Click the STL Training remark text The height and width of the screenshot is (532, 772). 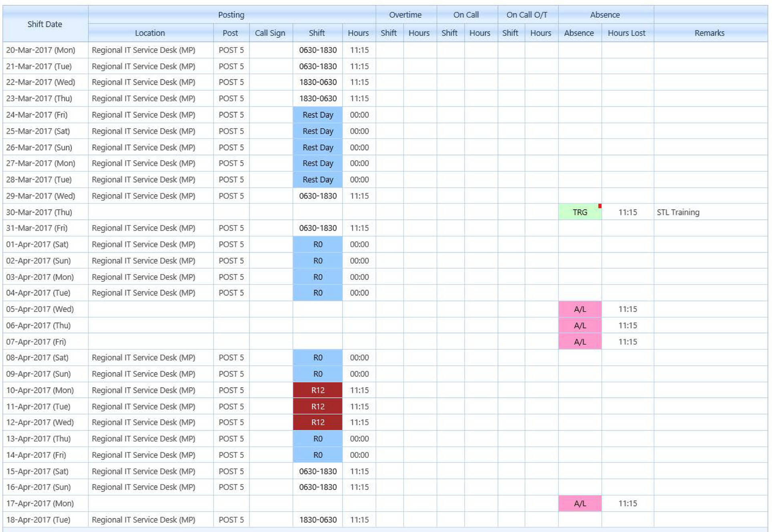click(678, 212)
